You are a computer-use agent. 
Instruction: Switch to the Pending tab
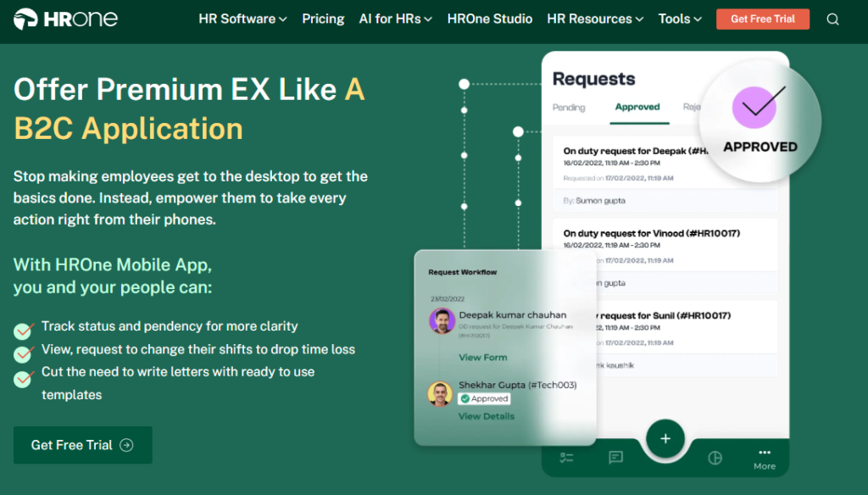click(x=569, y=108)
